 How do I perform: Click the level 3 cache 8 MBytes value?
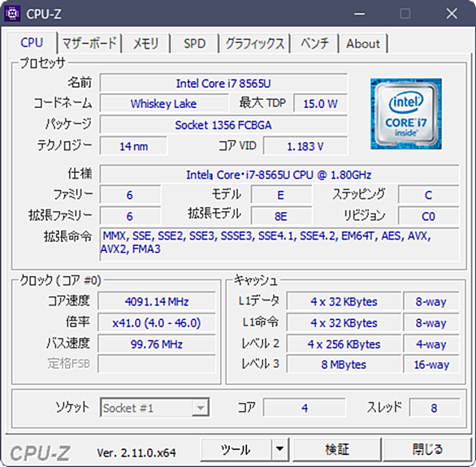(x=344, y=364)
